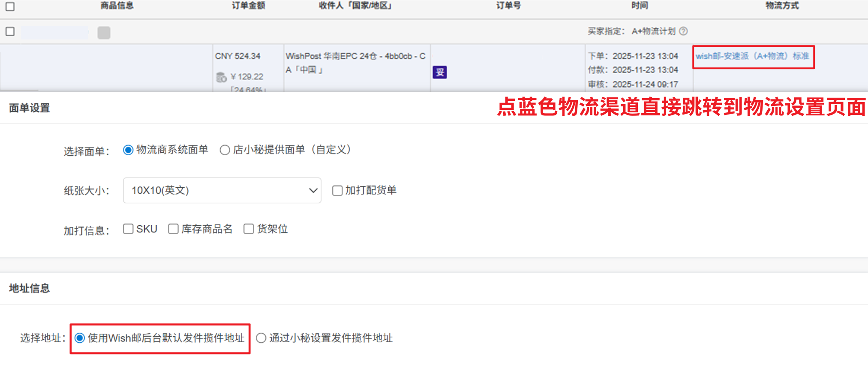Click the 订单金额 column header
This screenshot has height=380, width=868.
tap(248, 6)
